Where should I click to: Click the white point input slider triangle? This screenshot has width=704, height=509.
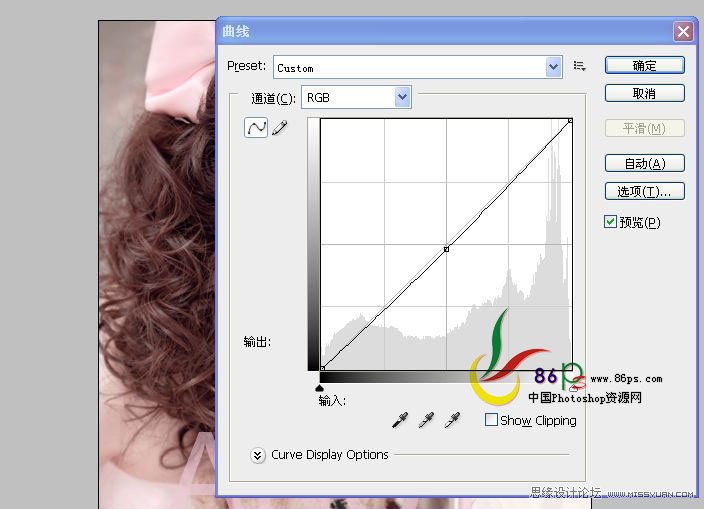tap(573, 388)
